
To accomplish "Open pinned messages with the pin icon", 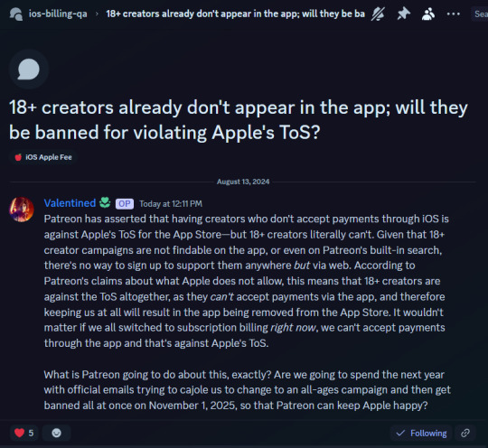I will (404, 14).
